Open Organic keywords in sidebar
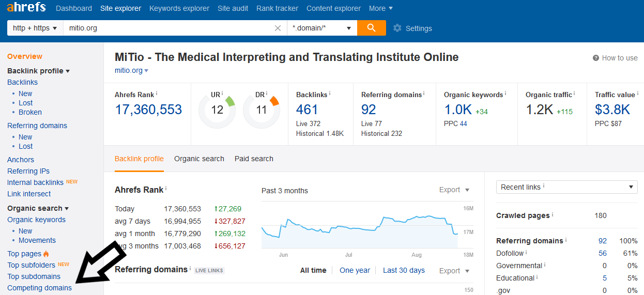Screen dimensions: 644x295 (x=36, y=220)
